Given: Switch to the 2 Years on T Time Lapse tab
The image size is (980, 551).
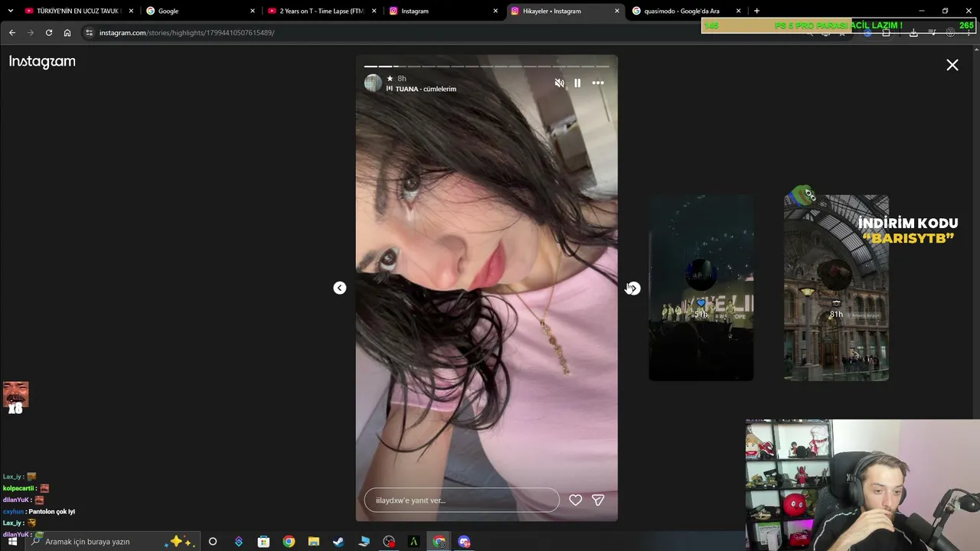Looking at the screenshot, I should coord(322,11).
